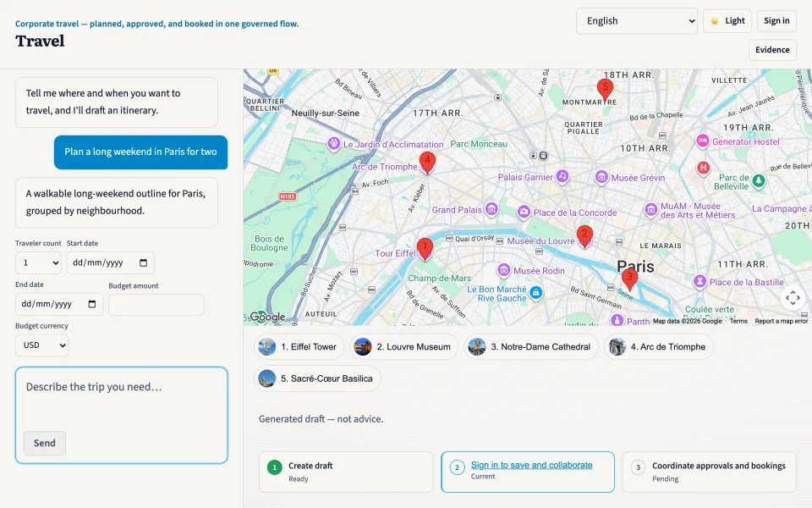Viewport: 812px width, 508px height.
Task: Click map pin 4 at Arc de Triomphe
Action: coord(427,163)
